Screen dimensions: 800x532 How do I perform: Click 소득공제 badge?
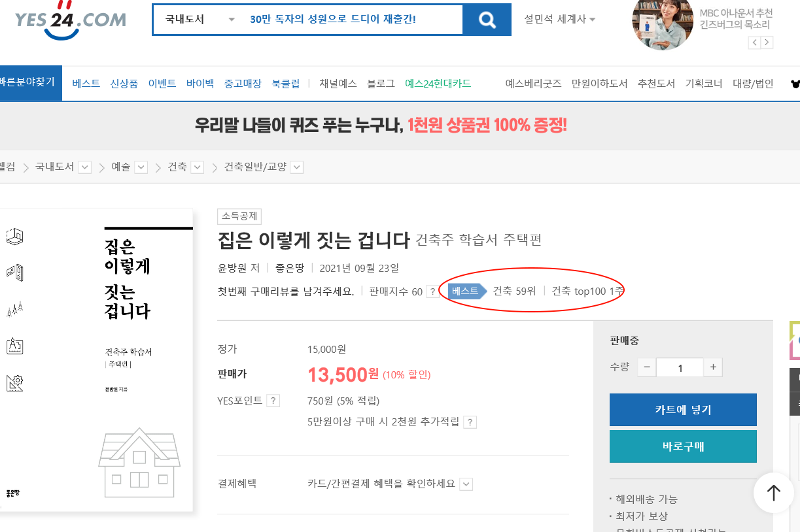pos(239,216)
